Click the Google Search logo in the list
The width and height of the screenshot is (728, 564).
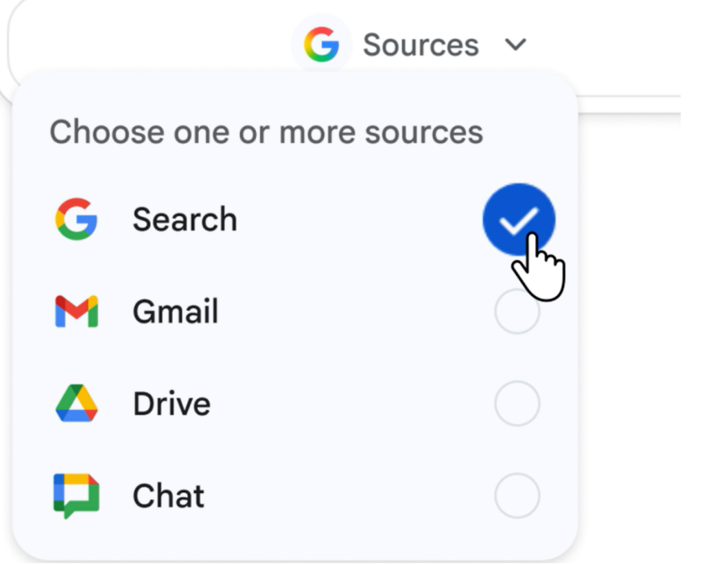coord(76,219)
